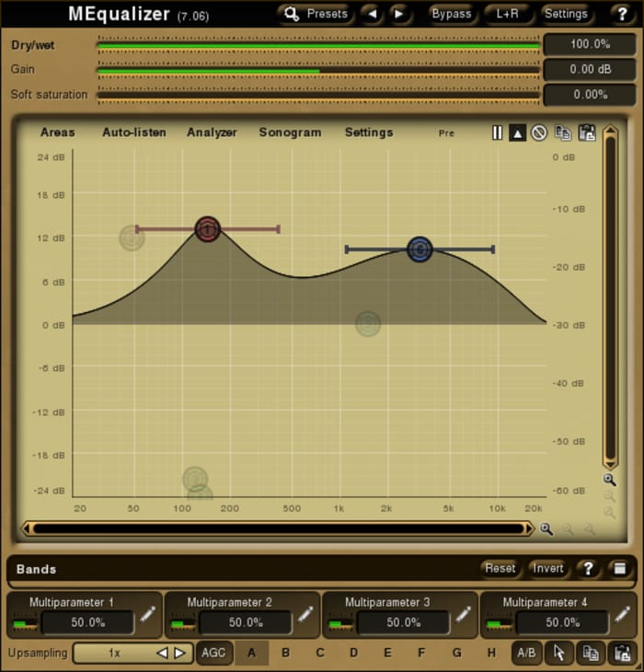
Task: Click the vertical scrollbar up arrow
Action: [610, 131]
